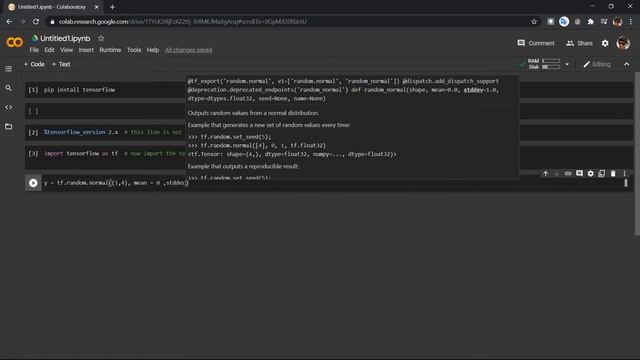Click the Colab CO logo

(15, 42)
